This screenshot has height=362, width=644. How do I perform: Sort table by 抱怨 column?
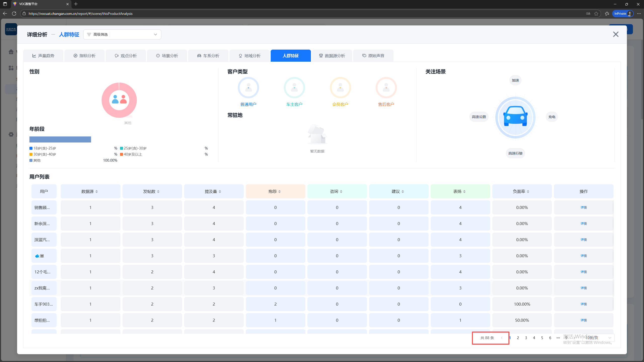(x=279, y=192)
